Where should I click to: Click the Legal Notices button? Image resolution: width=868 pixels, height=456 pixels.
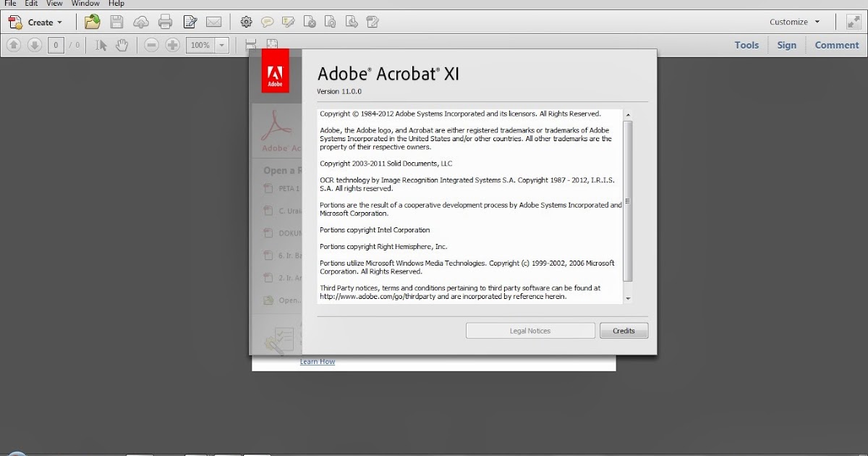[530, 331]
